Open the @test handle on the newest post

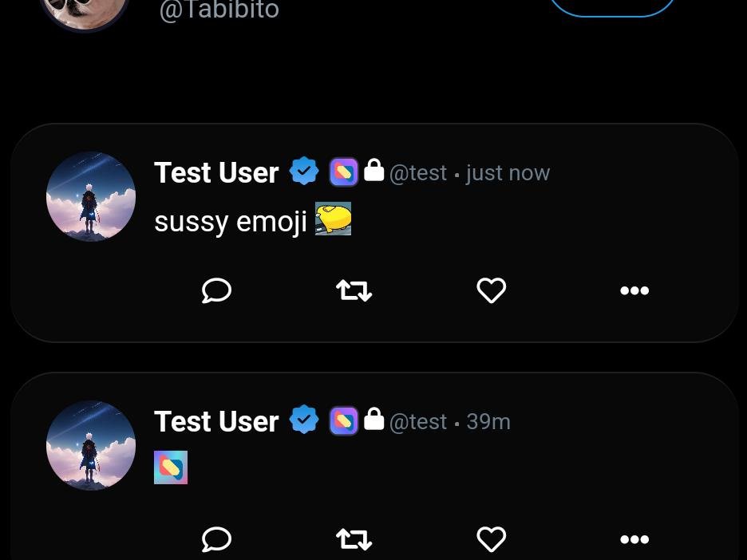(x=418, y=172)
